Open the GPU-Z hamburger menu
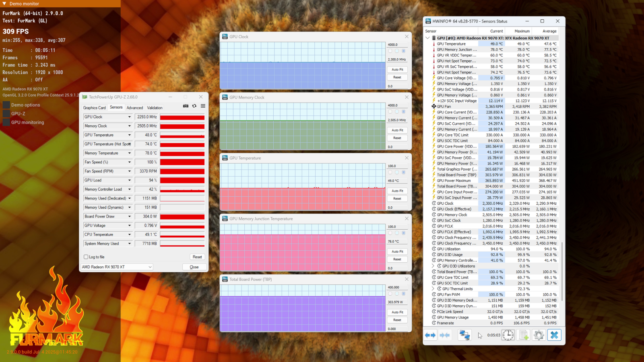 tap(203, 106)
